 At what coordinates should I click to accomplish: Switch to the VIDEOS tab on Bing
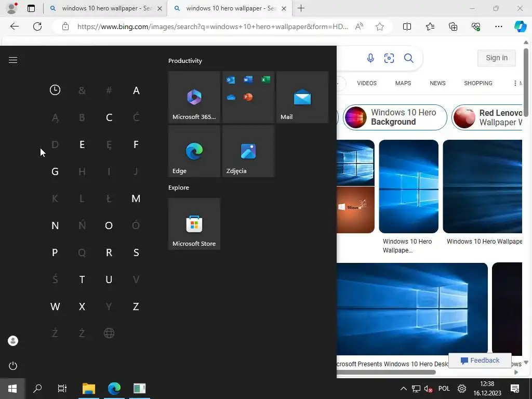pos(367,83)
